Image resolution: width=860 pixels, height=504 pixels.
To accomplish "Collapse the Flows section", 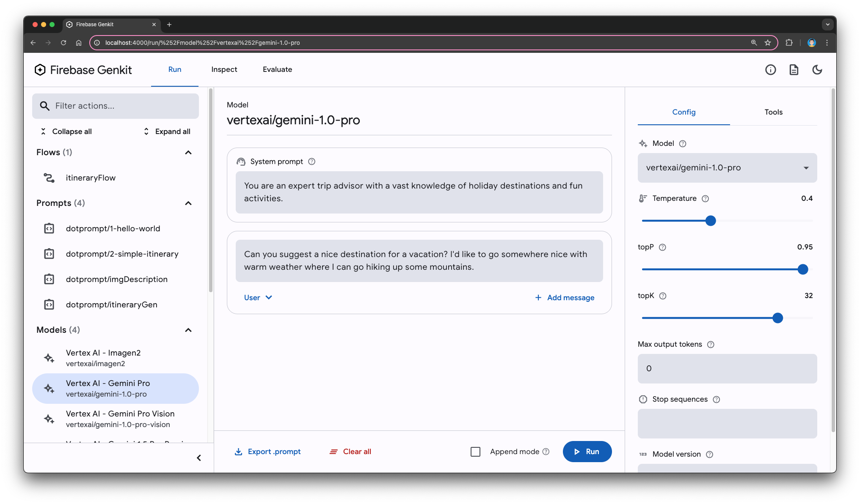I will click(189, 152).
